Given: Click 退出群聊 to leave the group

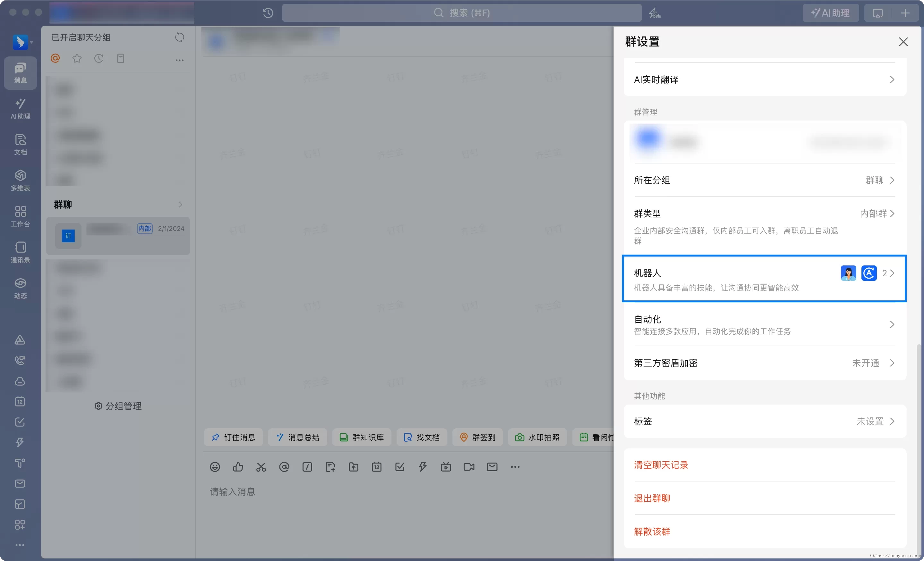Looking at the screenshot, I should (652, 498).
